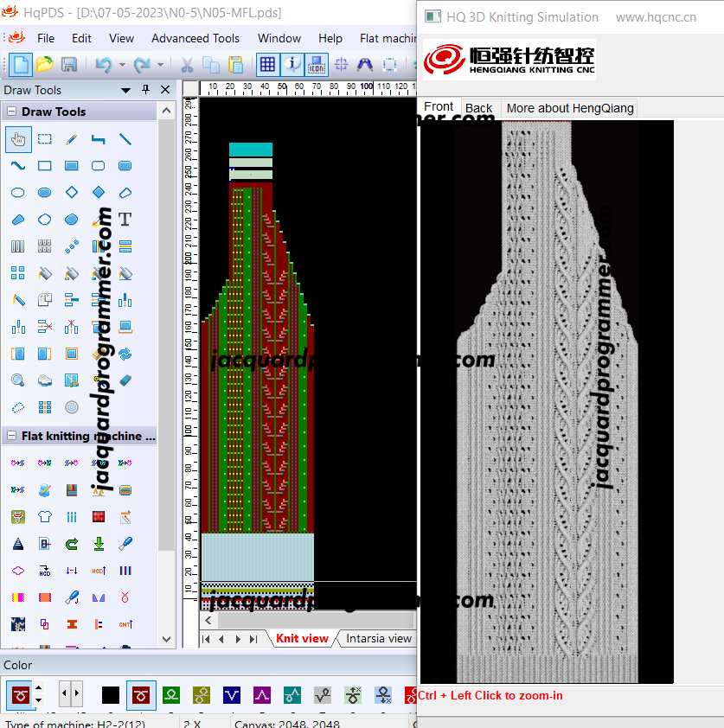The height and width of the screenshot is (728, 724).
Task: Pick the magnifier zoom tool
Action: (x=17, y=380)
